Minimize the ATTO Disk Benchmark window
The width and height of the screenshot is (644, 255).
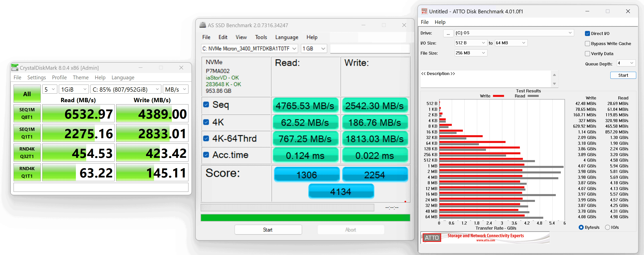tap(587, 11)
